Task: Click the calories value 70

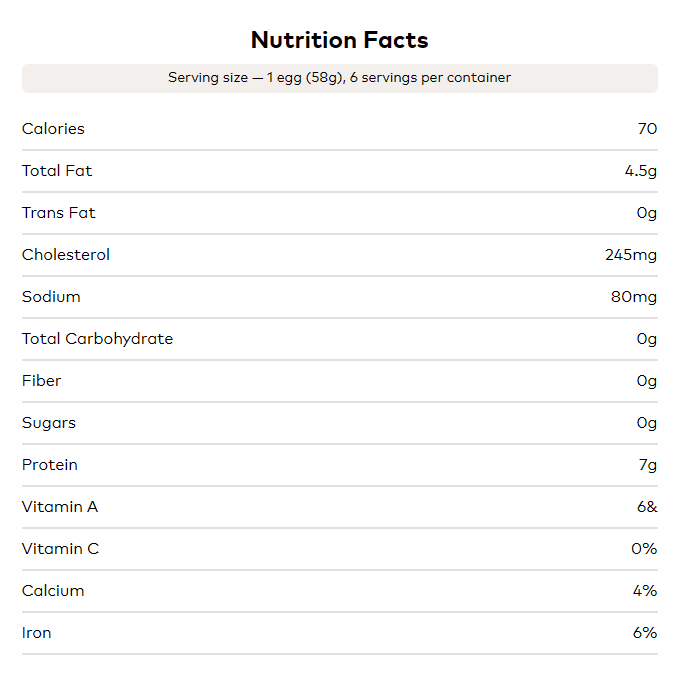Action: click(x=647, y=129)
